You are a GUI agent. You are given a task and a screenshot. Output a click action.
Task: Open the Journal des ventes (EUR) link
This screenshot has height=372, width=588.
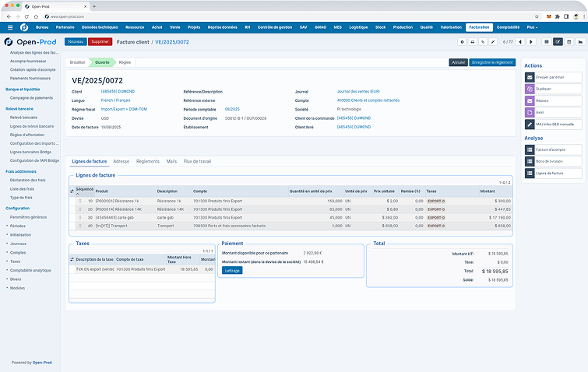coord(358,91)
